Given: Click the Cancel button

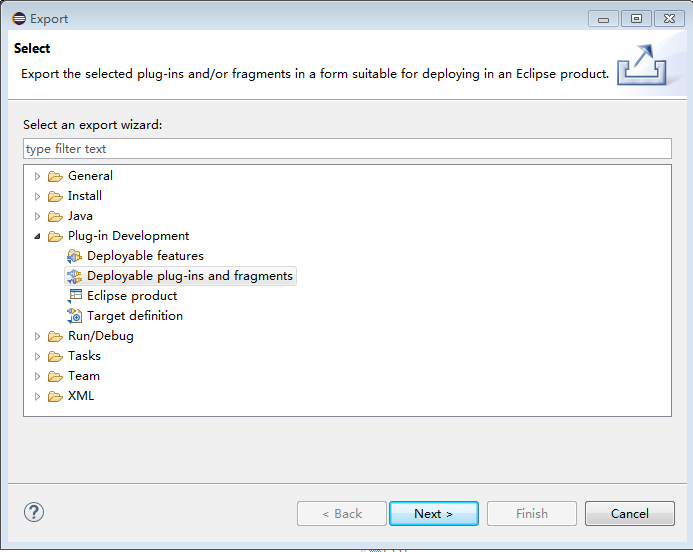Looking at the screenshot, I should [630, 514].
